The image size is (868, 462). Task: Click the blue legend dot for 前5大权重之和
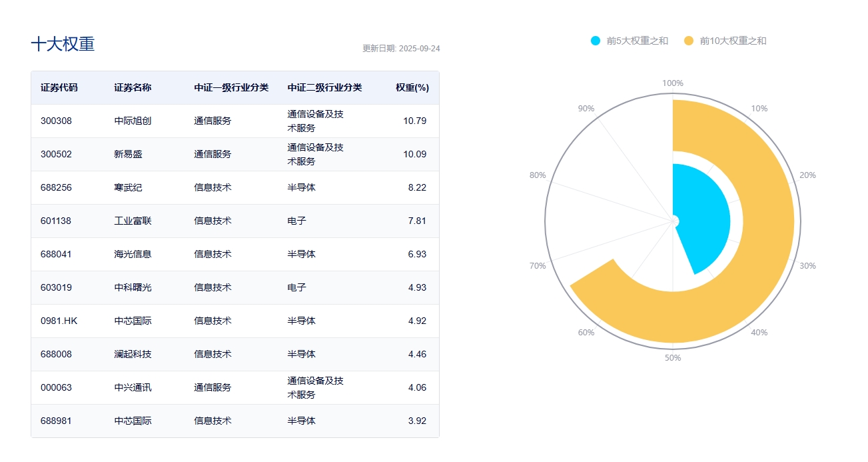[x=596, y=41]
